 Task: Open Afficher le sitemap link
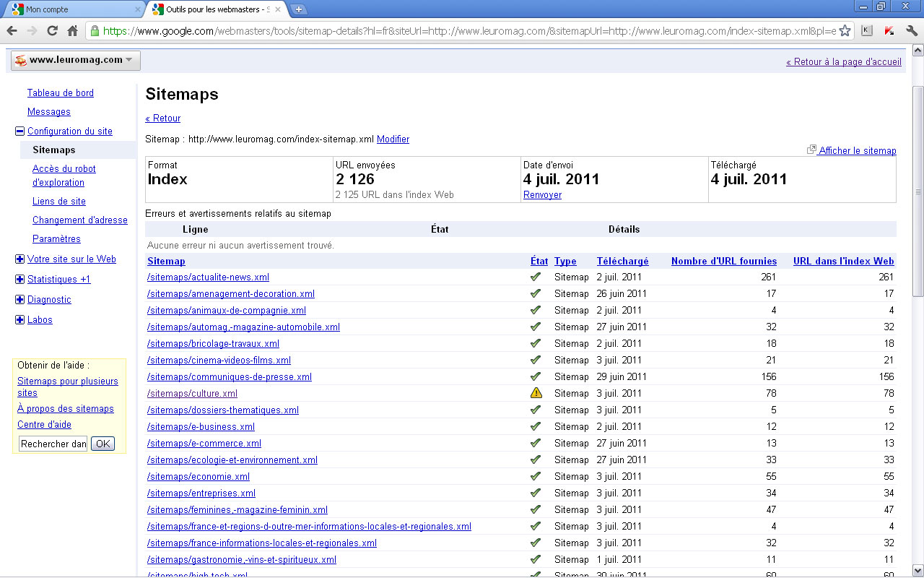(x=857, y=151)
